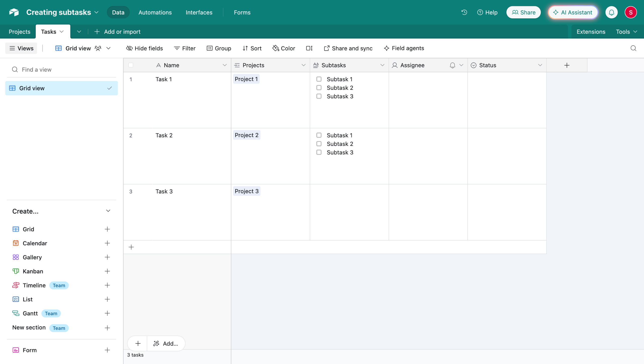
Task: Click plus icon to add new field
Action: coord(567,65)
